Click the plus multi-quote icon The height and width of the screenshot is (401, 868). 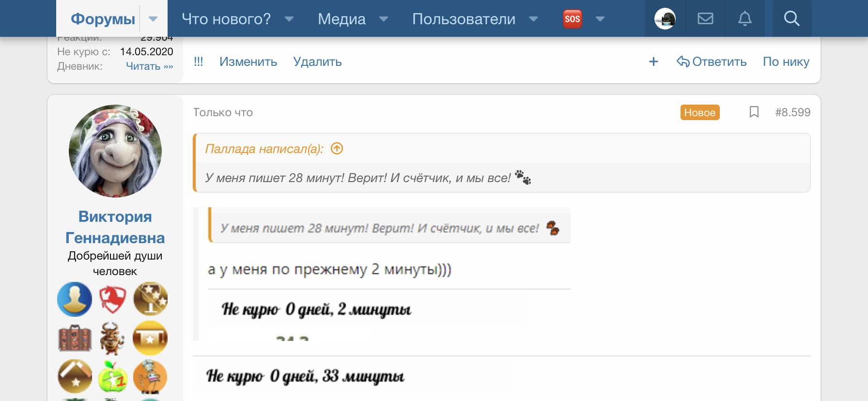(x=653, y=62)
